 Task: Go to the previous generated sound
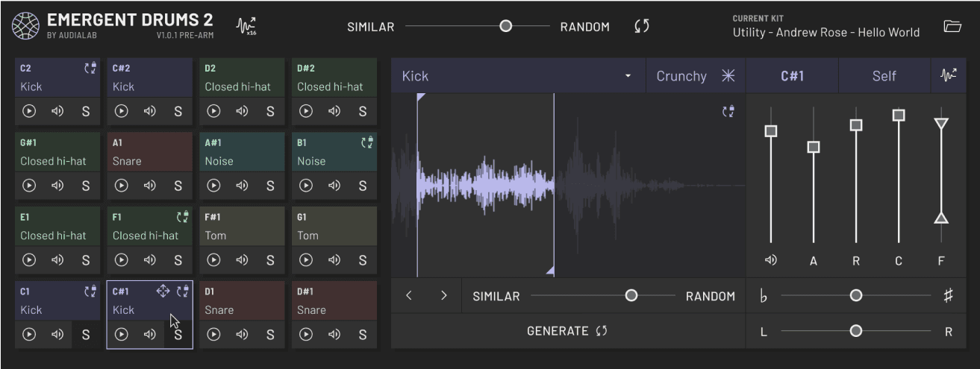click(x=409, y=296)
